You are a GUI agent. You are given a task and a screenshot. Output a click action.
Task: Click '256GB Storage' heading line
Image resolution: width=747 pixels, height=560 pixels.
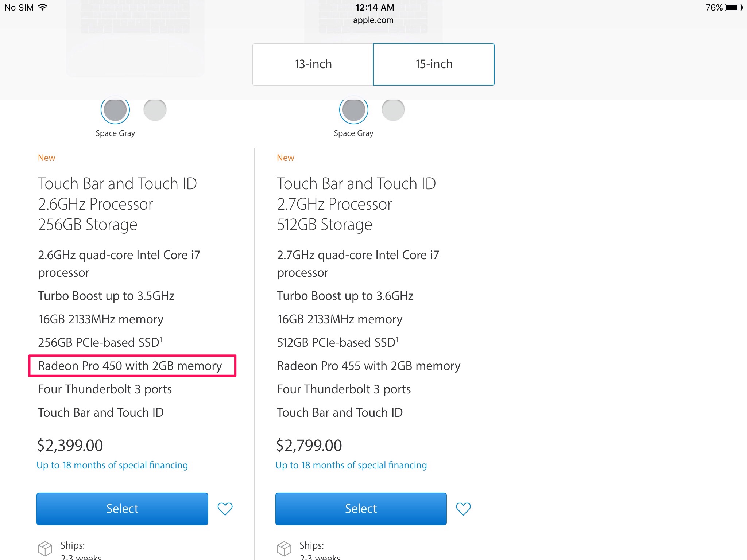point(88,225)
